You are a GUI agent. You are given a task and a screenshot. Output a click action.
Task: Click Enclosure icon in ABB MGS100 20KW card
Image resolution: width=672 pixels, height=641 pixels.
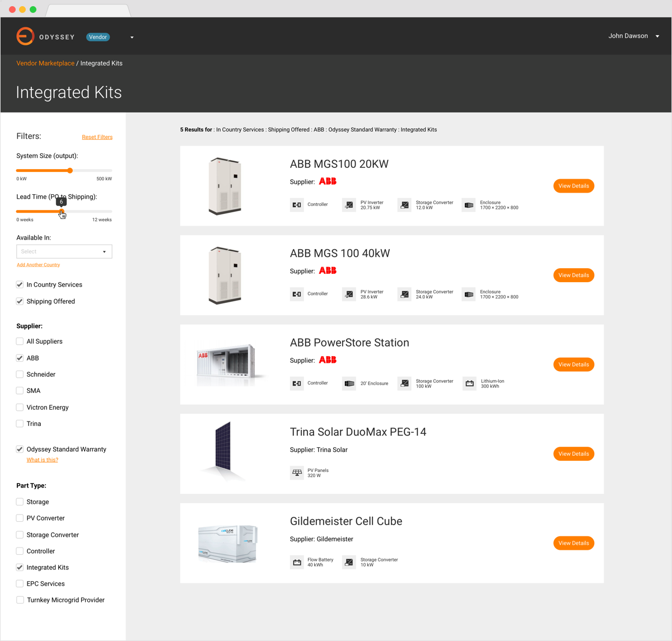[x=469, y=205]
